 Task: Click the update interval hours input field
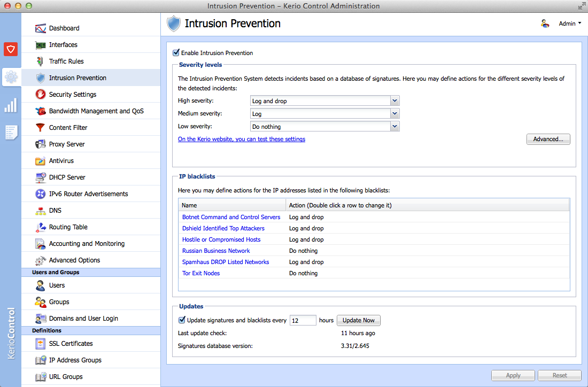coord(303,320)
